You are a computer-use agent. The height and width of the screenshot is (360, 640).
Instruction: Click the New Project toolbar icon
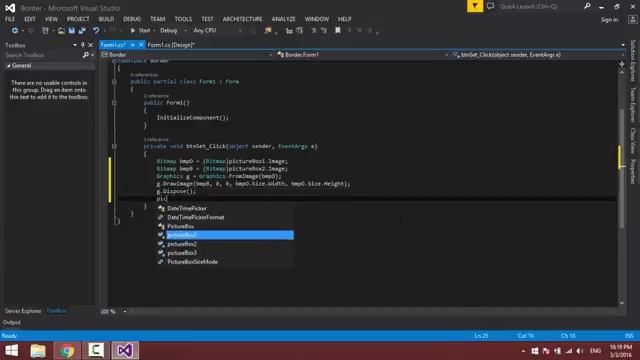click(45, 31)
